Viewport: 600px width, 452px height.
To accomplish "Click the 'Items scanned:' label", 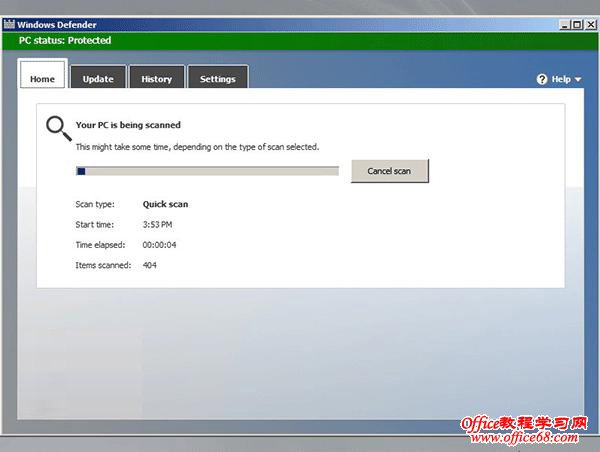I will click(x=103, y=265).
